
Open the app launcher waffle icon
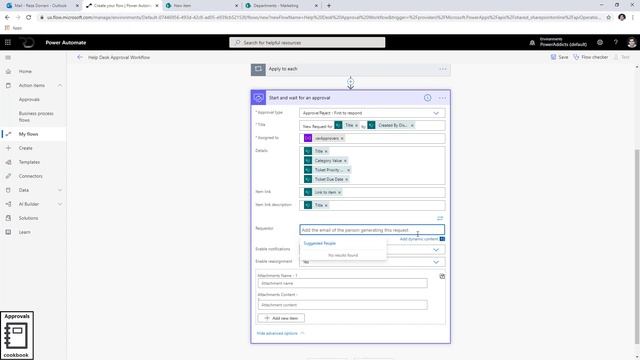pyautogui.click(x=8, y=42)
